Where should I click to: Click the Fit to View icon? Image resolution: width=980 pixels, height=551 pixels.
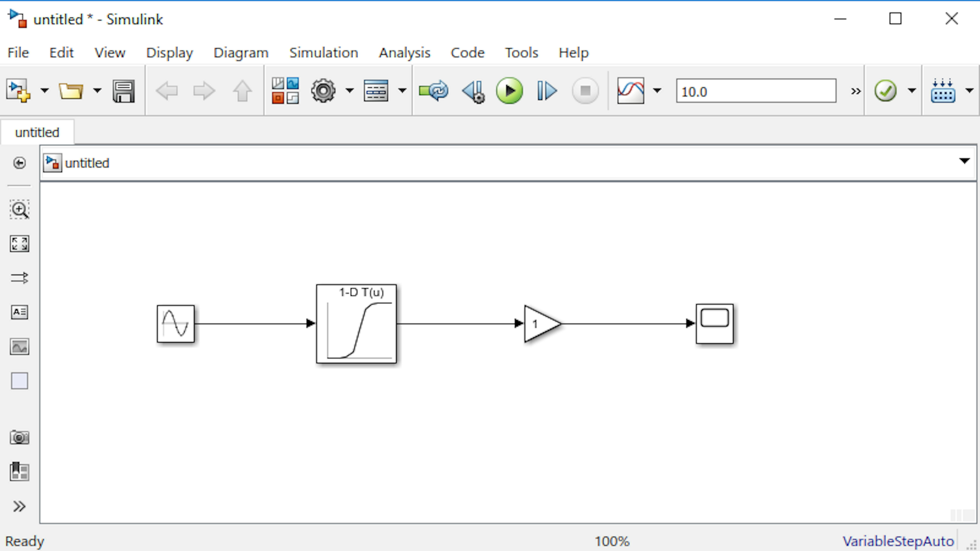click(19, 244)
